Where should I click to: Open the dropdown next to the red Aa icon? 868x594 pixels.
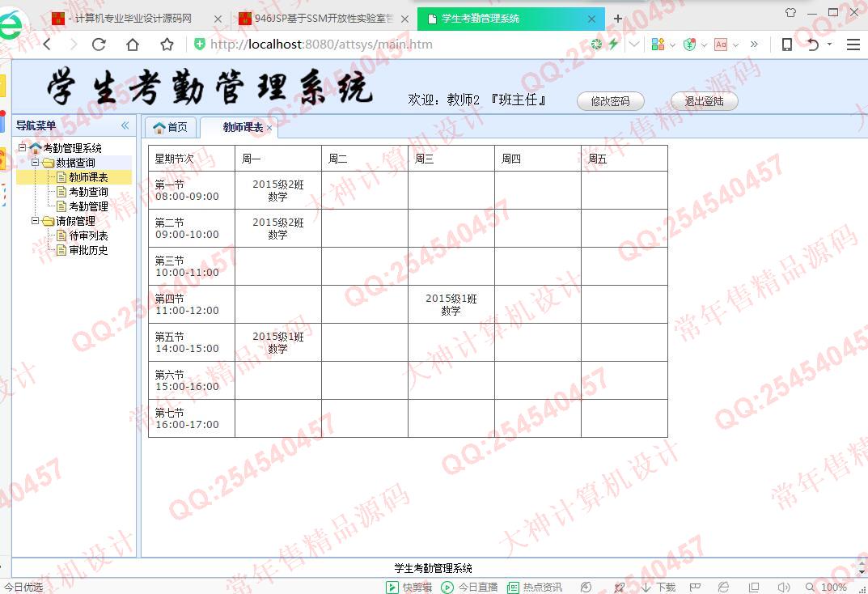735,45
